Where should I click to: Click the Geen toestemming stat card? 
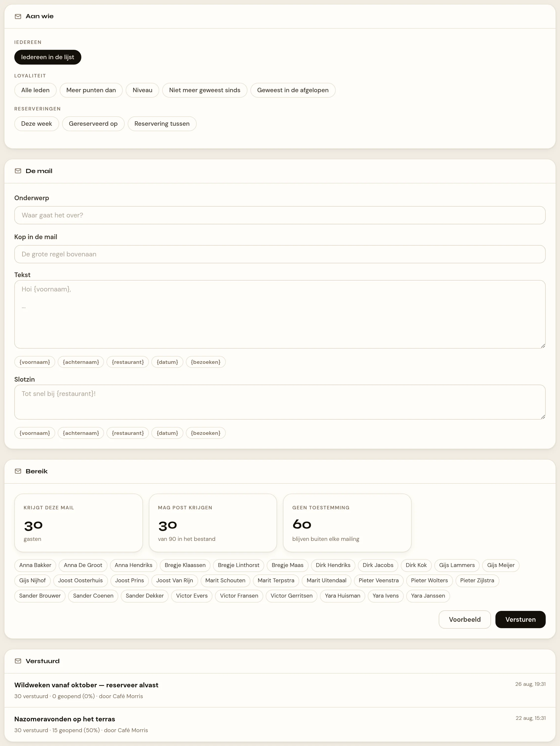[x=347, y=523]
